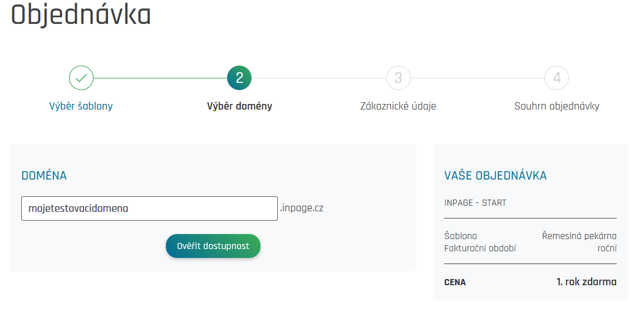Select the INPAGE - START plan text
This screenshot has width=644, height=318.
click(475, 203)
